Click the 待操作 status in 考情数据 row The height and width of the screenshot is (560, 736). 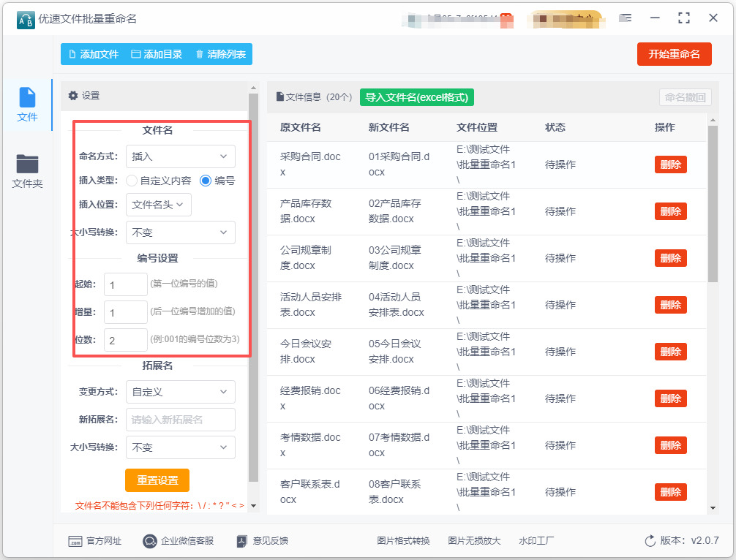[560, 445]
